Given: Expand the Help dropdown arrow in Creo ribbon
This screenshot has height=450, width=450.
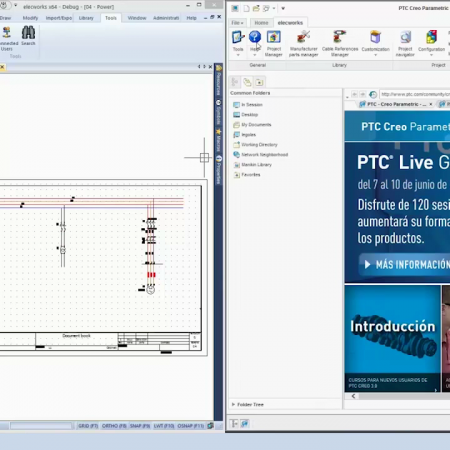Looking at the screenshot, I should 255,55.
